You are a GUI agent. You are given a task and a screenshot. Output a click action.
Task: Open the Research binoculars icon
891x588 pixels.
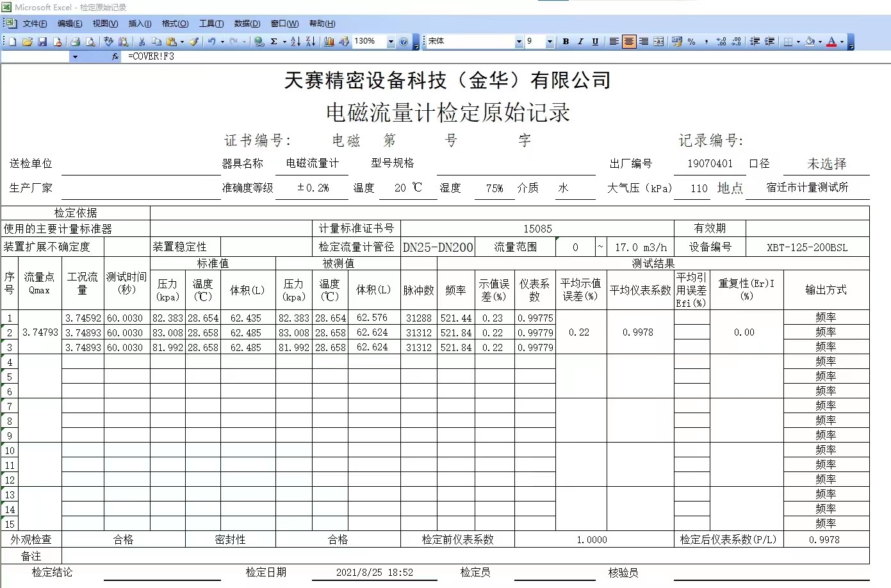coord(123,42)
